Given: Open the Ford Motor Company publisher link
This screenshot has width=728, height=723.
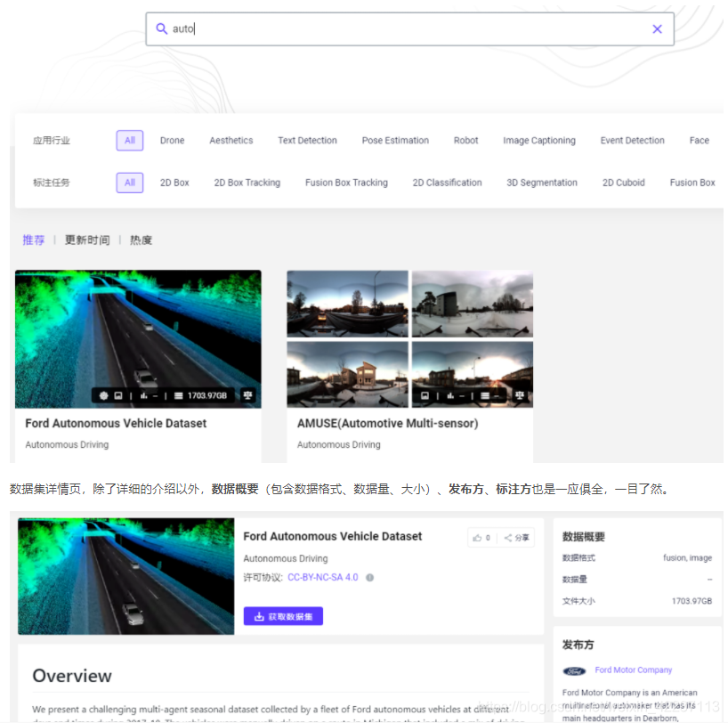Looking at the screenshot, I should pyautogui.click(x=634, y=670).
